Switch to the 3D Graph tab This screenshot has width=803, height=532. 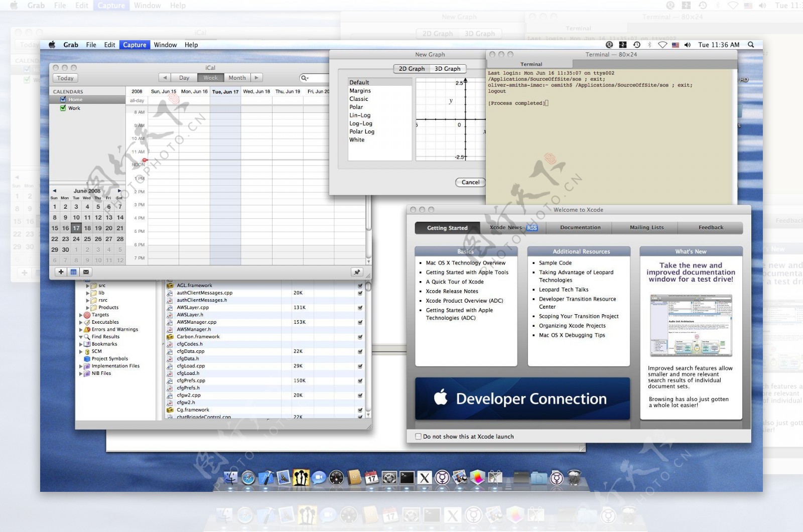point(448,69)
